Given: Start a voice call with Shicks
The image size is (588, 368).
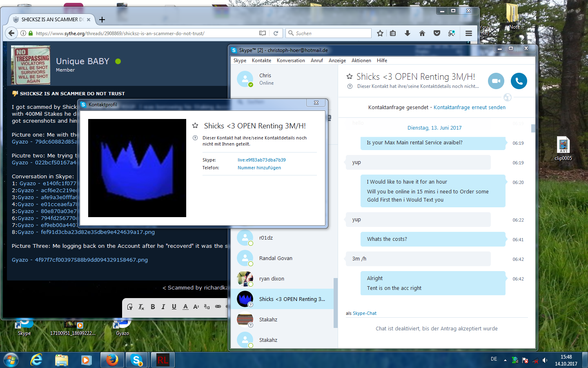Looking at the screenshot, I should click(519, 81).
